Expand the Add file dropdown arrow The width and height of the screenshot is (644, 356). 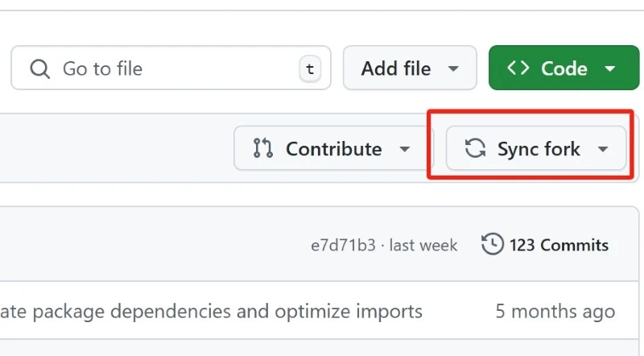(x=453, y=68)
